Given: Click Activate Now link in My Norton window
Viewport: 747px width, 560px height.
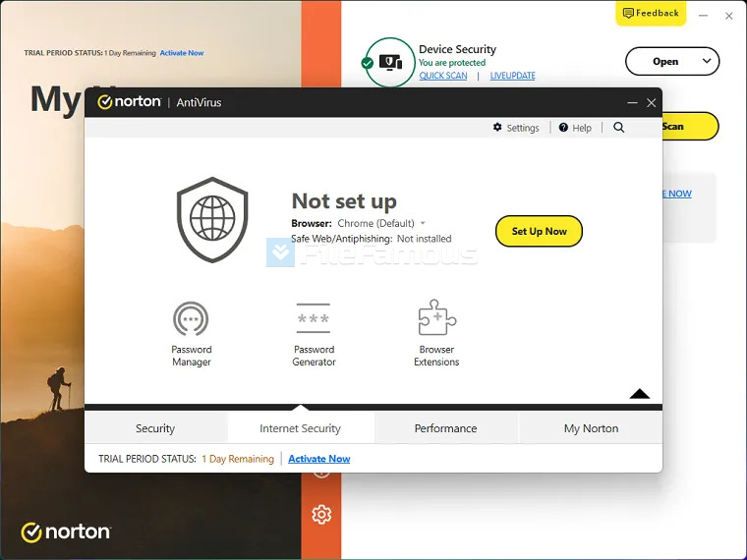Looking at the screenshot, I should tap(182, 53).
